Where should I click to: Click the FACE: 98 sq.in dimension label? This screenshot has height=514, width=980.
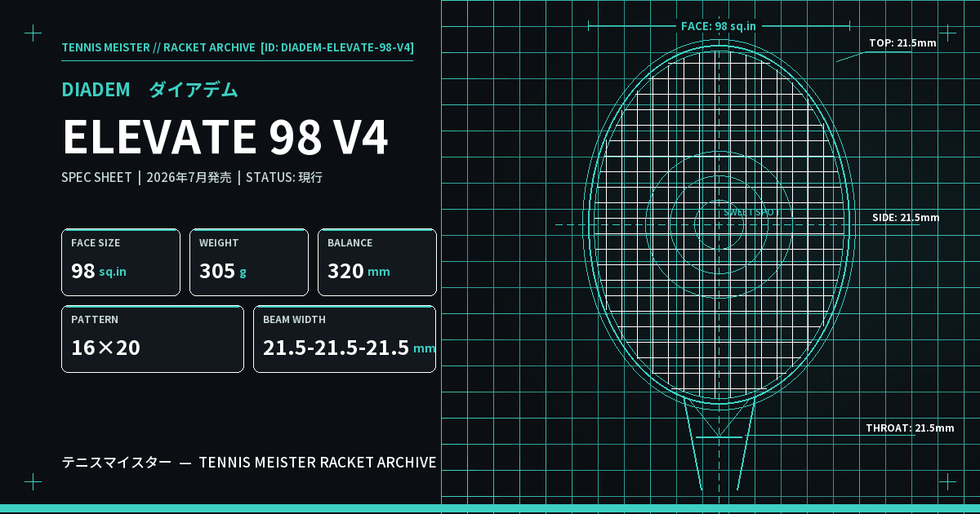719,26
